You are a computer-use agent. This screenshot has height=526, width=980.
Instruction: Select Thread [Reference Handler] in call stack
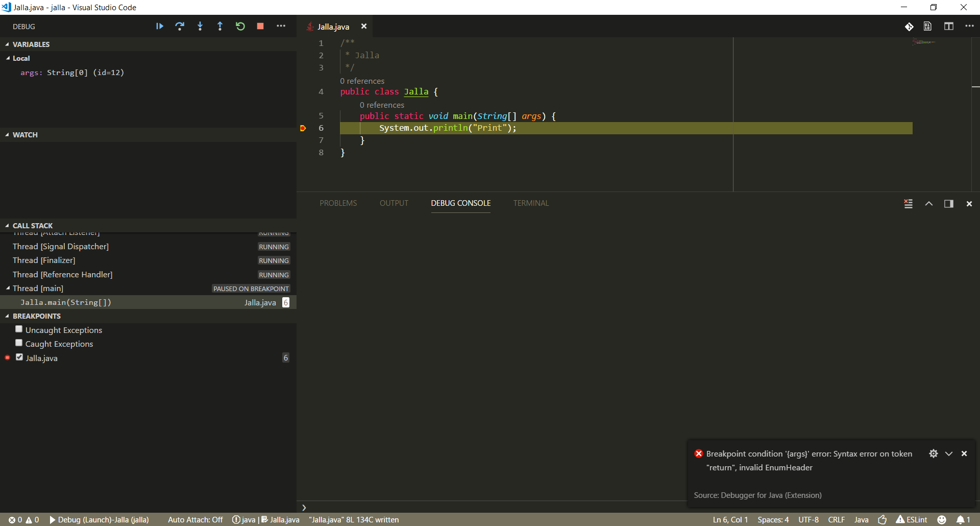(x=148, y=275)
